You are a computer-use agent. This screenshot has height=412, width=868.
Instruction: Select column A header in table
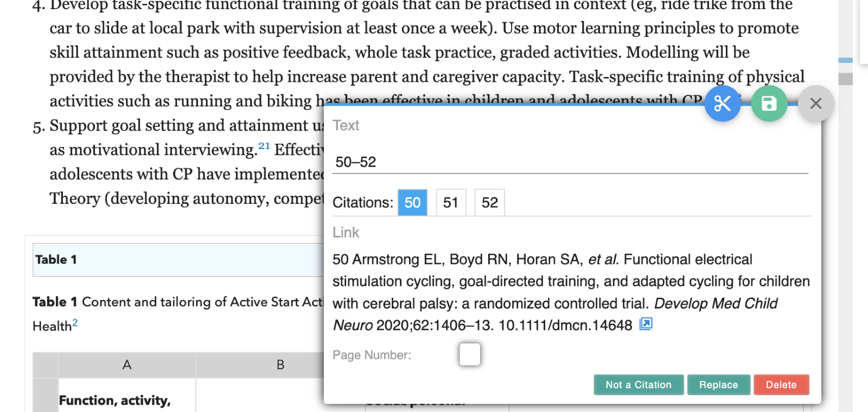coord(127,365)
